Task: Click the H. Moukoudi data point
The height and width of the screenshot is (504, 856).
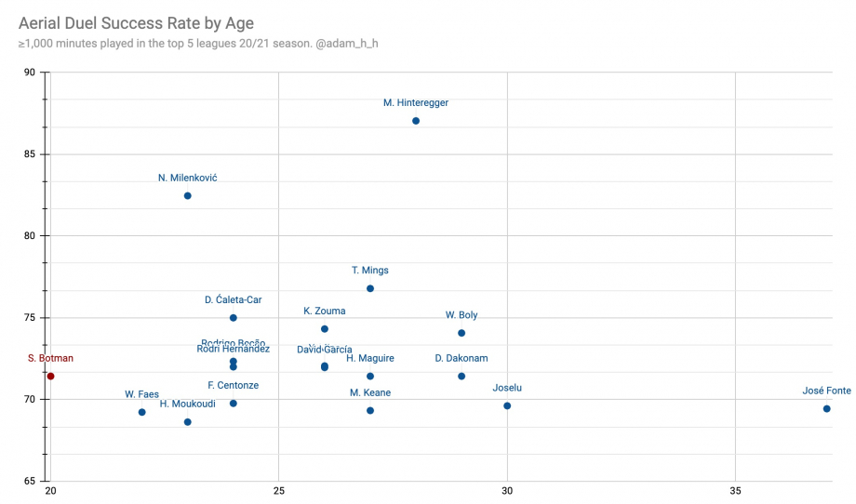Action: tap(187, 422)
